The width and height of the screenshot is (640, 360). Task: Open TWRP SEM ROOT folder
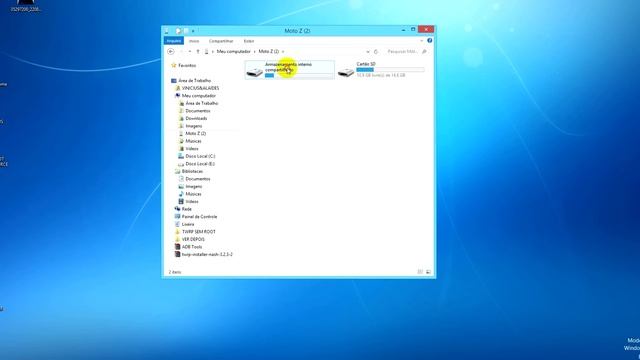point(198,232)
